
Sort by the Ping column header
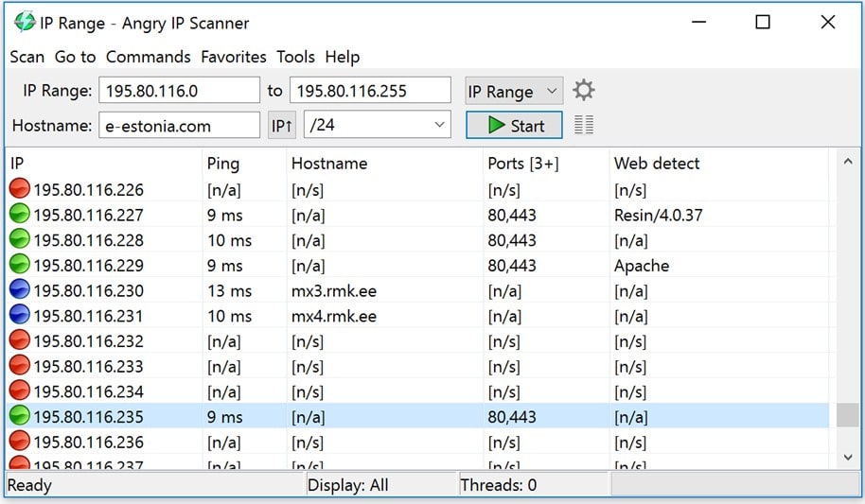(244, 164)
